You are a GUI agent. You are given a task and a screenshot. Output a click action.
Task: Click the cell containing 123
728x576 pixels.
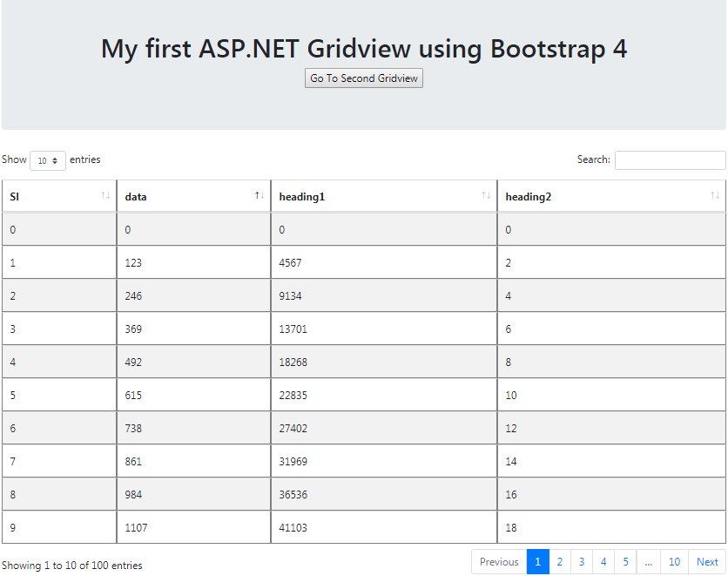coord(193,262)
